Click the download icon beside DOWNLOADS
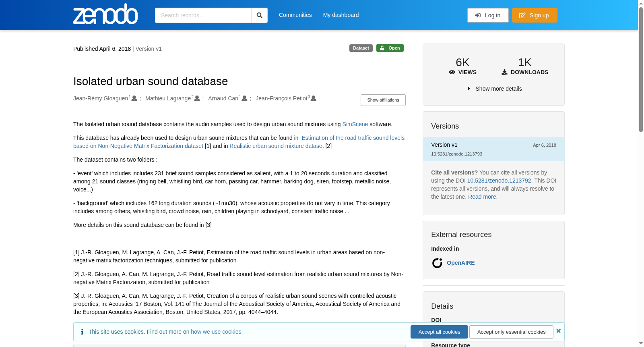Screen dimensions: 644x347 [x=504, y=72]
